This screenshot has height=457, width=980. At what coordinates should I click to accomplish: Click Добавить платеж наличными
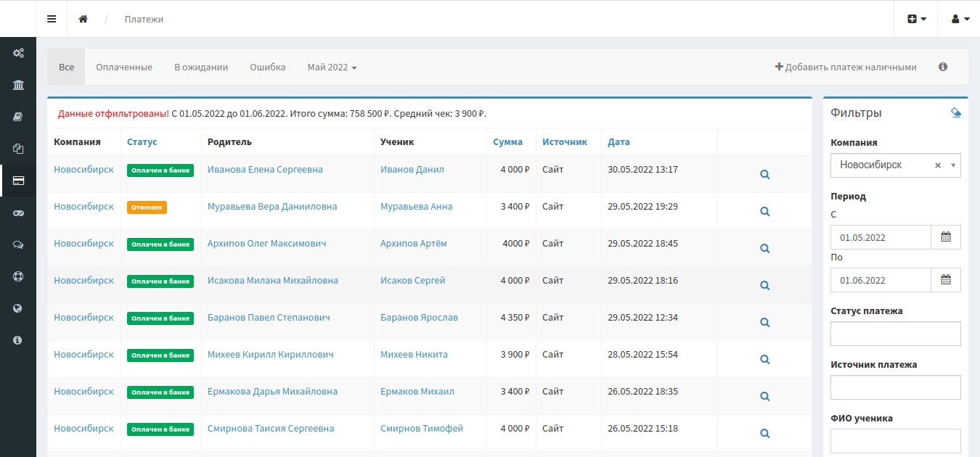(x=846, y=67)
